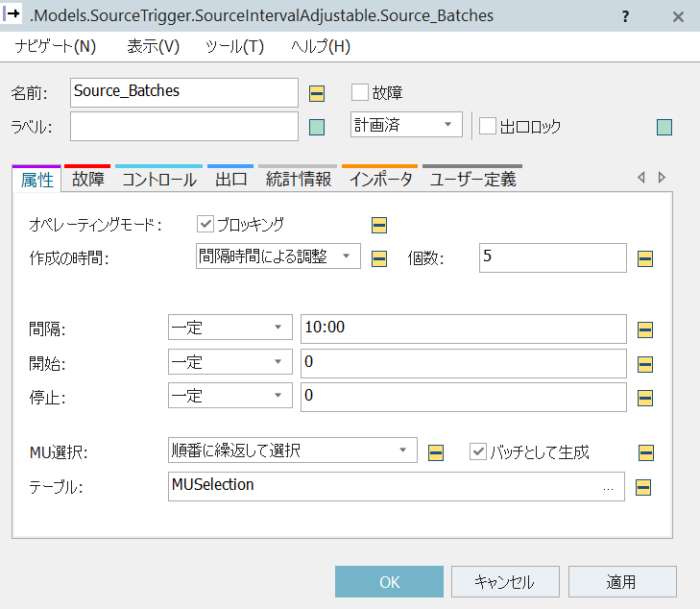Open the MU選択 dropdown

(293, 451)
